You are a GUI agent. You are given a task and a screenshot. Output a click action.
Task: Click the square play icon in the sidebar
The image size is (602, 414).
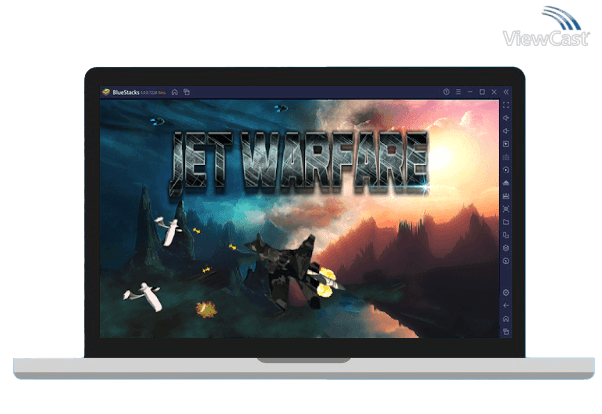[x=506, y=144]
